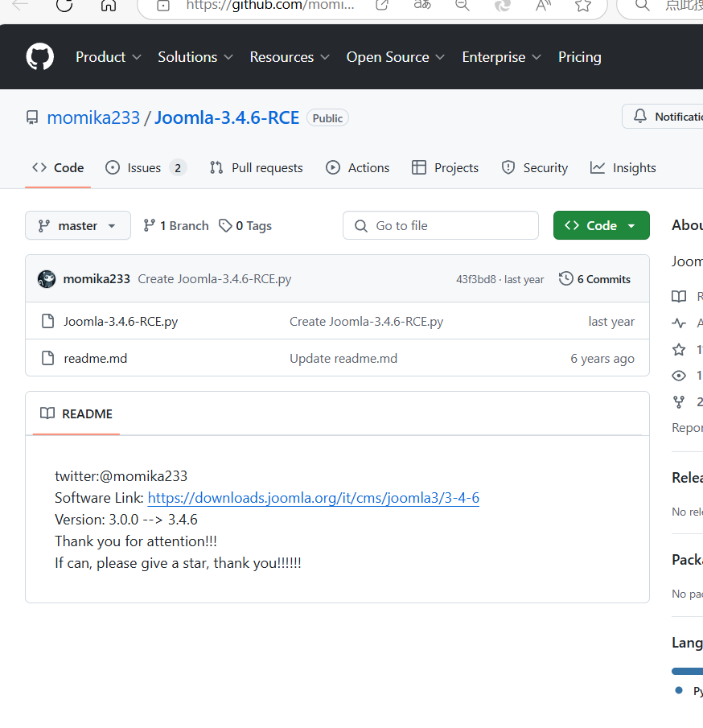
Task: Open the Projects tab
Action: (x=445, y=167)
